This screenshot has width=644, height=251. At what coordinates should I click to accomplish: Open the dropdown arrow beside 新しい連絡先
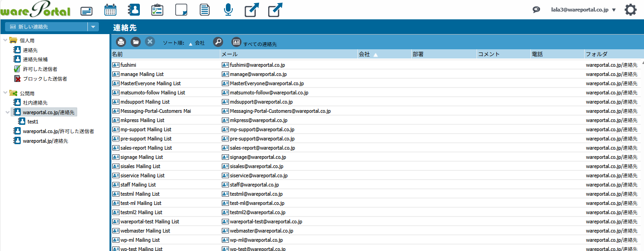(93, 27)
